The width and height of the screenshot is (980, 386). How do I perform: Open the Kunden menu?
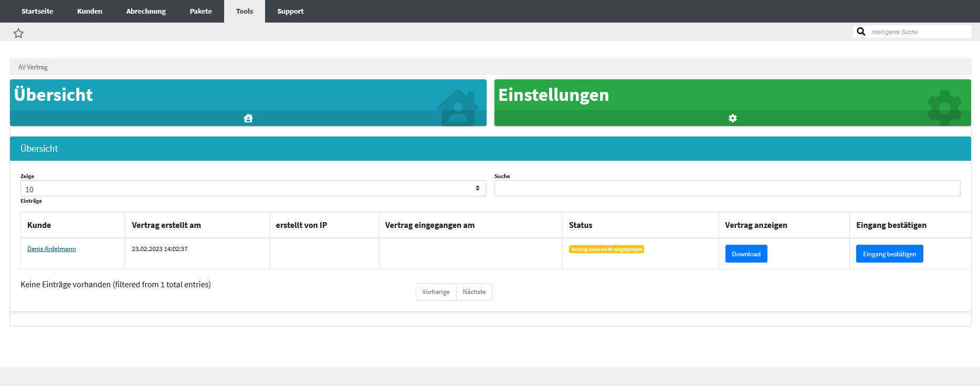tap(90, 11)
